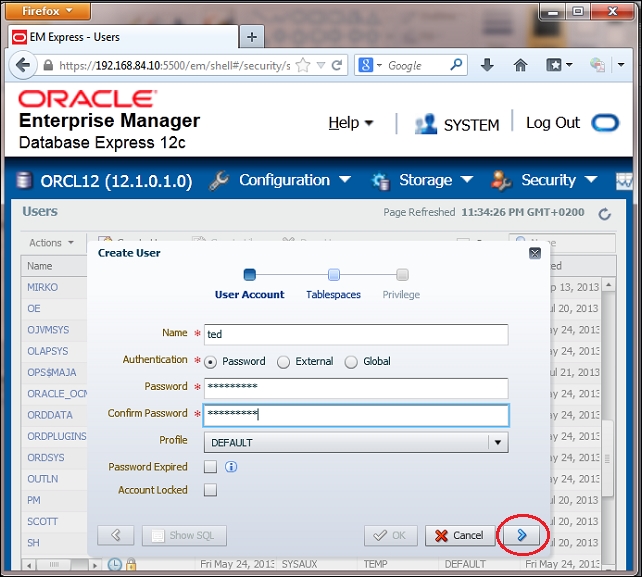Click the Confirm Password input field
This screenshot has width=642, height=577.
[356, 415]
